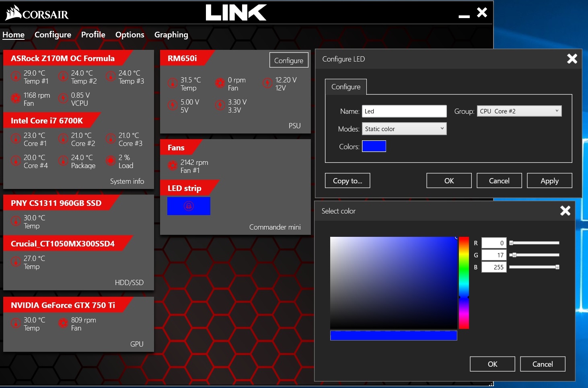Click the ASRock Z170M OC Formula header
The image size is (588, 388).
[63, 58]
